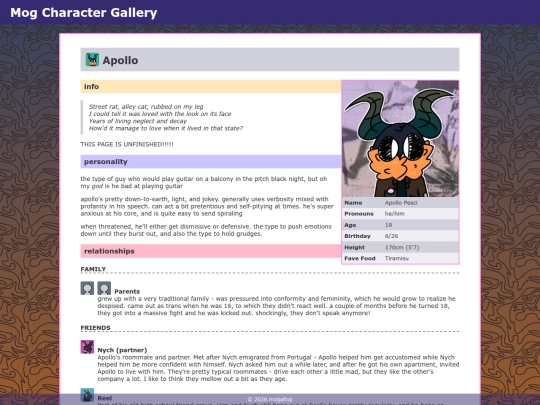Image resolution: width=540 pixels, height=405 pixels.
Task: Click the 'he/him' pronouns value
Action: (x=395, y=214)
